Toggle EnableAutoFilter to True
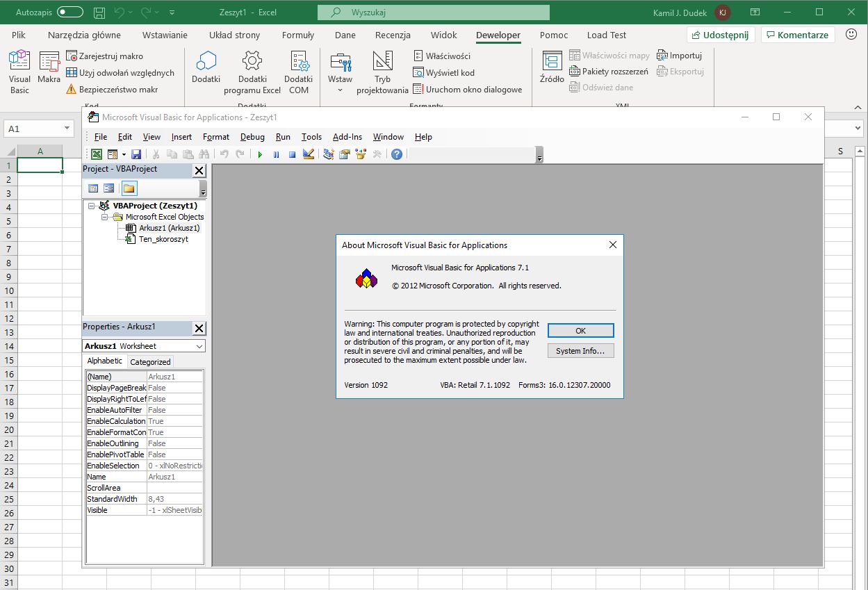Image resolution: width=868 pixels, height=590 pixels. click(x=172, y=410)
